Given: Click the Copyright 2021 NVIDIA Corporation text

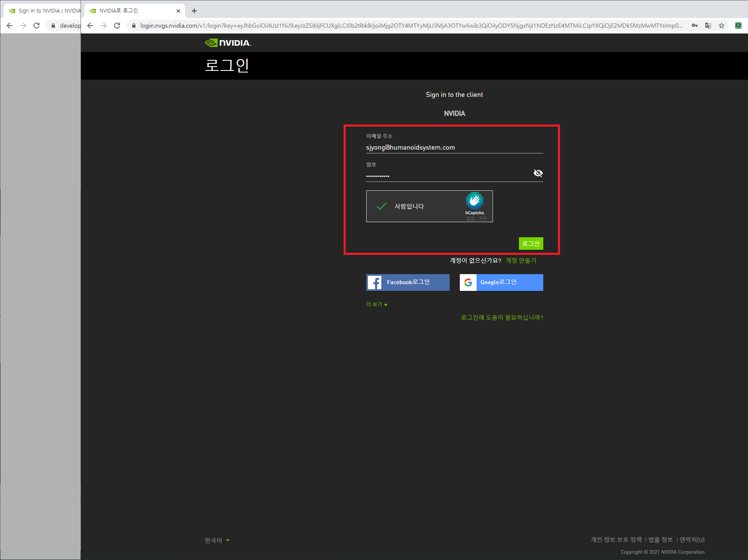Looking at the screenshot, I should pyautogui.click(x=662, y=552).
